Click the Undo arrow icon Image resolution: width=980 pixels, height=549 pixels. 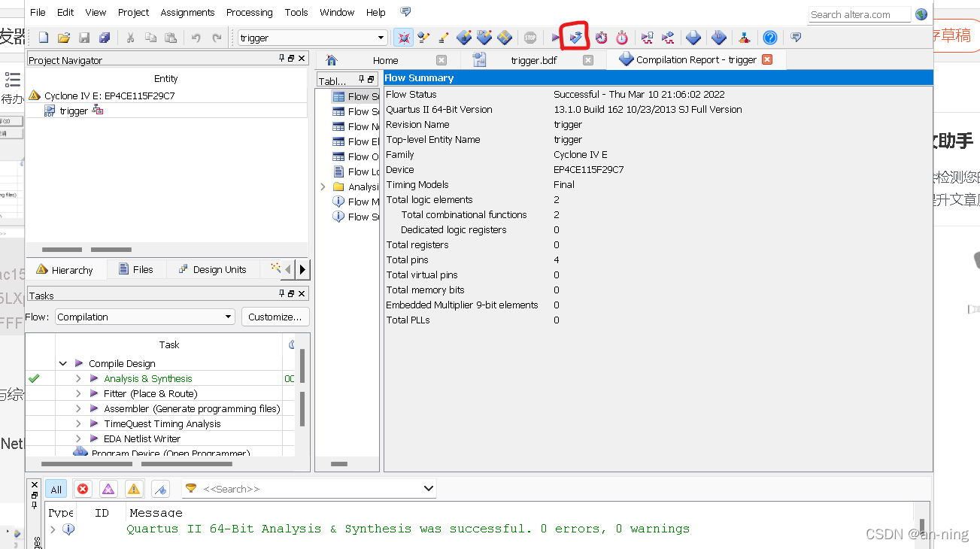(196, 38)
